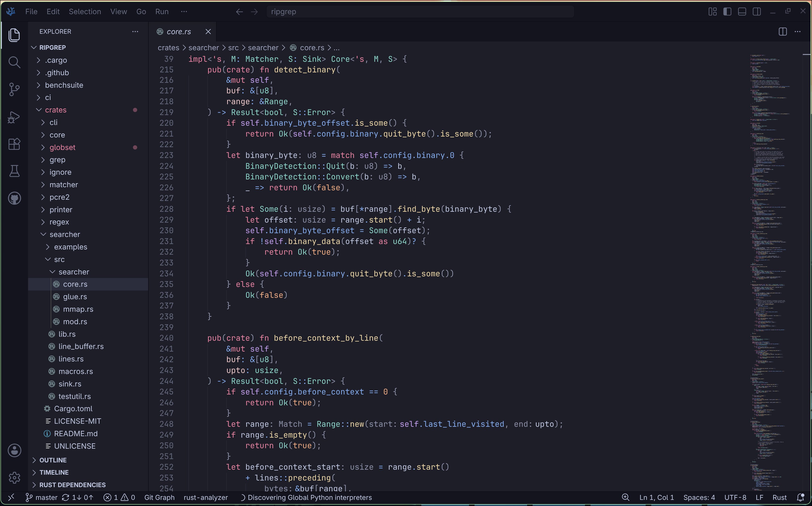
Task: Click the zoom magnifier in status bar
Action: [x=625, y=497]
